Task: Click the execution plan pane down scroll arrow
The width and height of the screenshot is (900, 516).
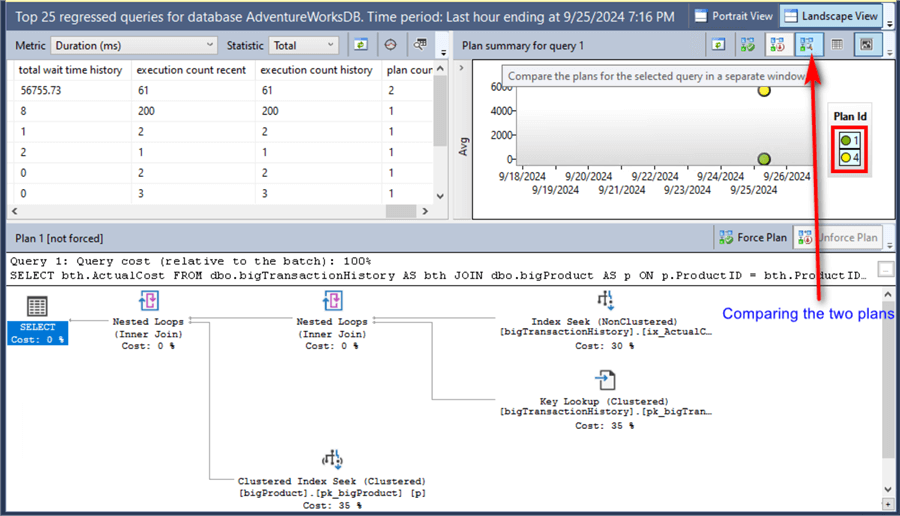Action: tap(888, 489)
